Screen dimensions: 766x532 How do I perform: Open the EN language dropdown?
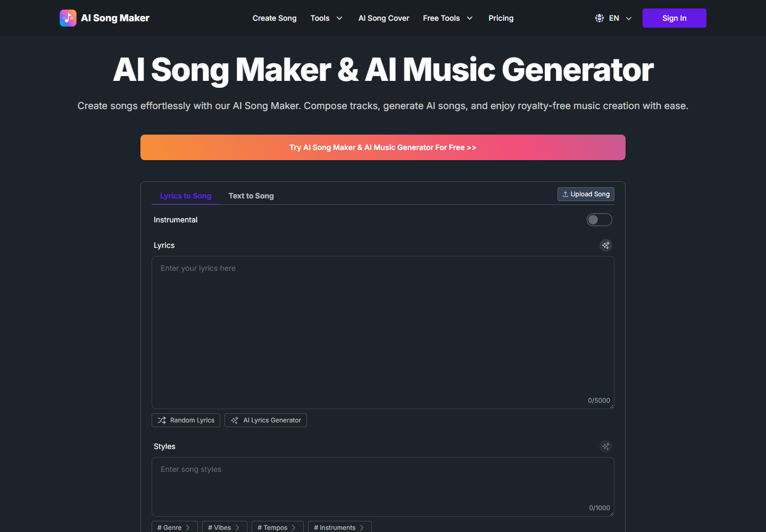coord(613,18)
